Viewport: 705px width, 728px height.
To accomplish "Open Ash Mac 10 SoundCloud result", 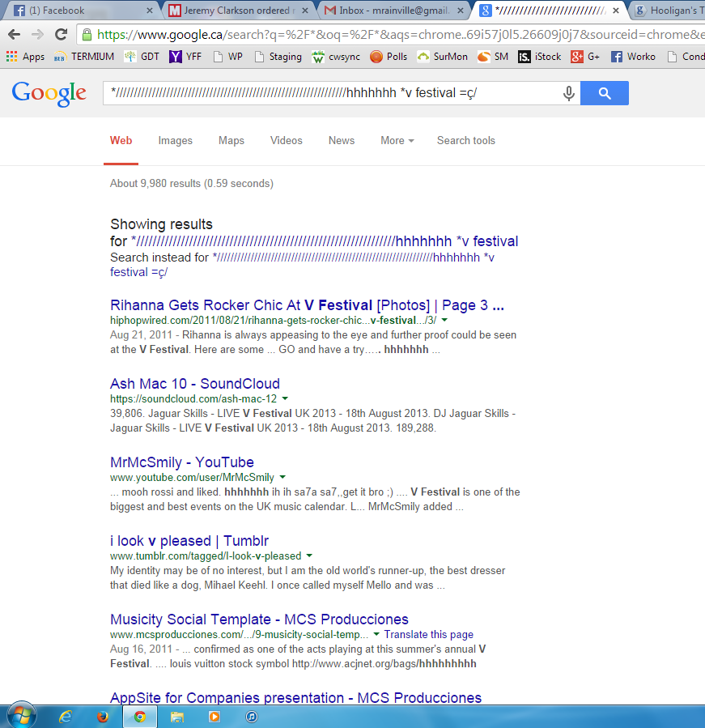I will (x=195, y=384).
